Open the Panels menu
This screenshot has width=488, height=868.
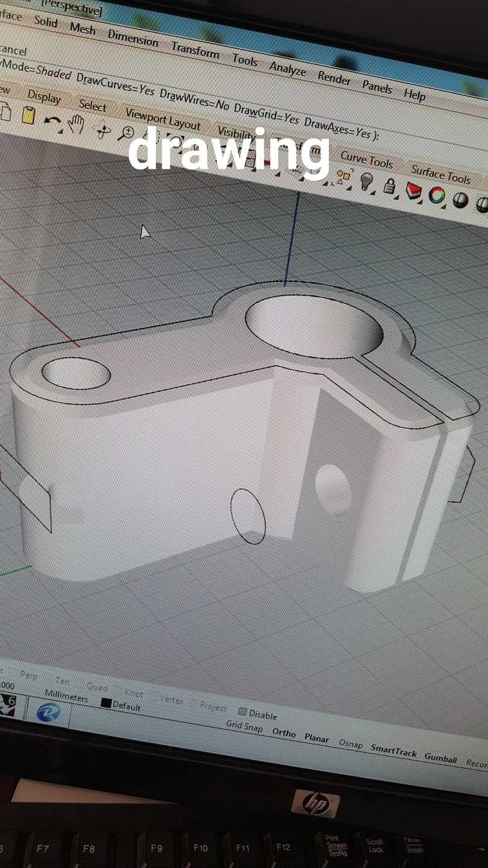point(377,87)
